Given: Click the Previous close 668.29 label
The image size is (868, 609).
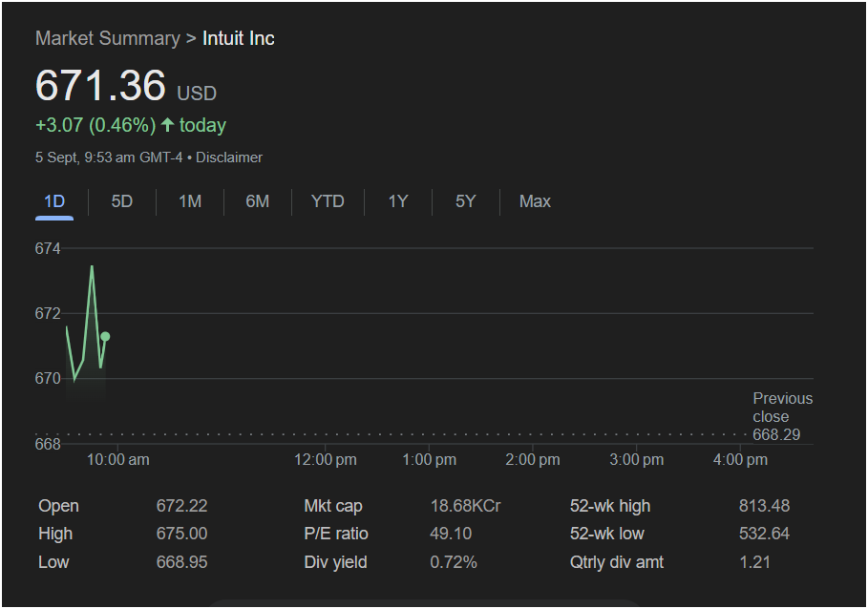Looking at the screenshot, I should pos(782,416).
